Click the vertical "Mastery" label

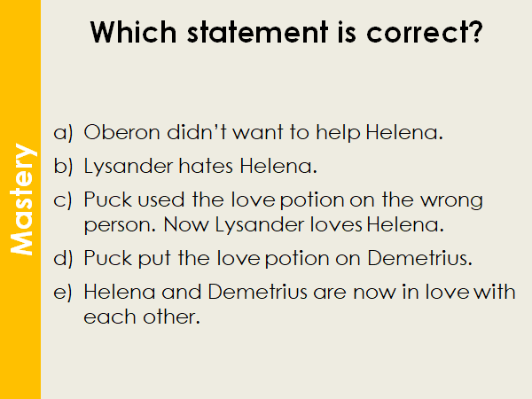pos(20,199)
